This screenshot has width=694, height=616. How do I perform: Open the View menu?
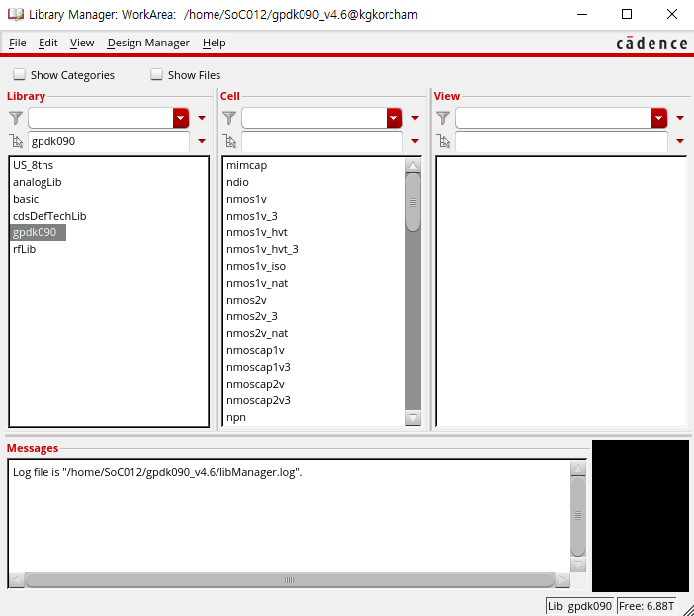82,43
